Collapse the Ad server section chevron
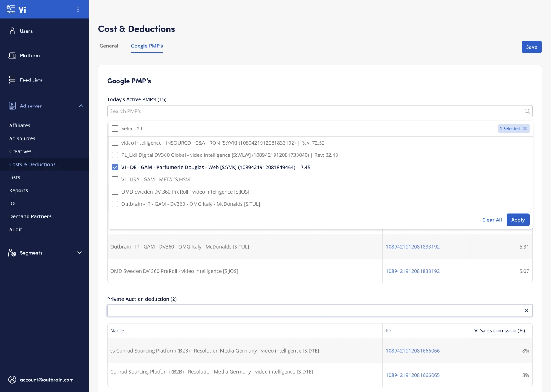This screenshot has height=392, width=551. (81, 106)
